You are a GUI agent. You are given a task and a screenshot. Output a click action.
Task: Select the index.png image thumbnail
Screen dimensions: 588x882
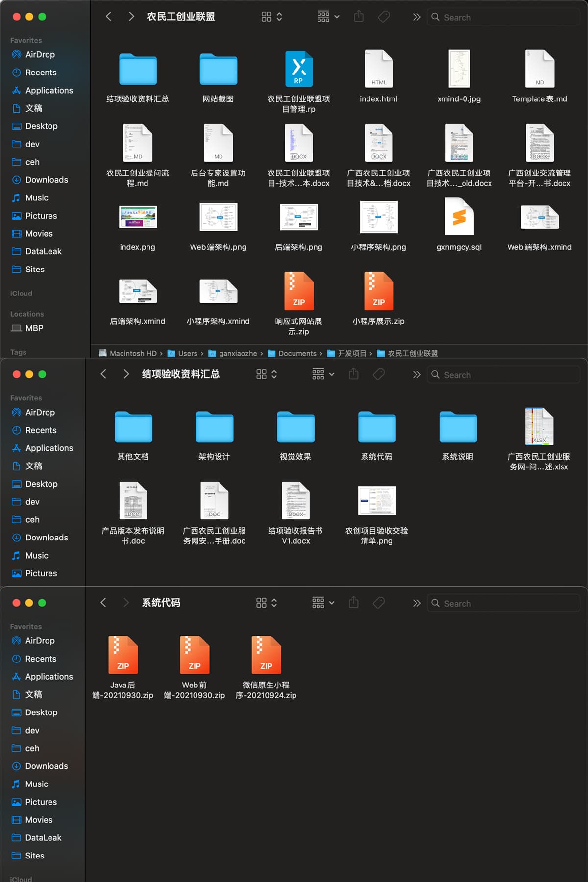pyautogui.click(x=138, y=217)
